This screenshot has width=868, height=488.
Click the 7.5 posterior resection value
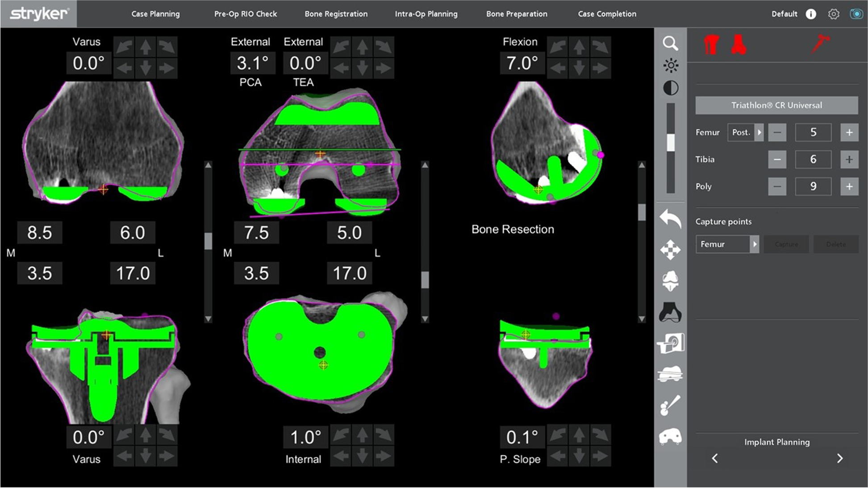coord(256,232)
